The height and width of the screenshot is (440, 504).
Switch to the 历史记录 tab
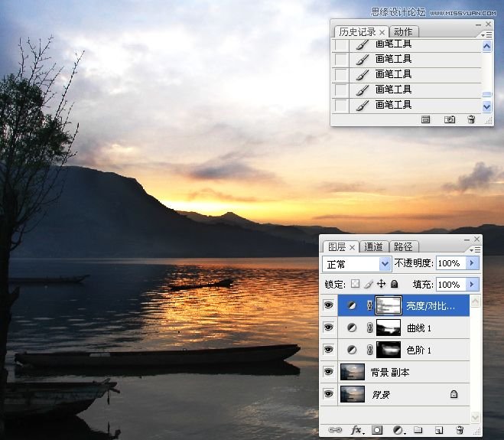pos(357,32)
